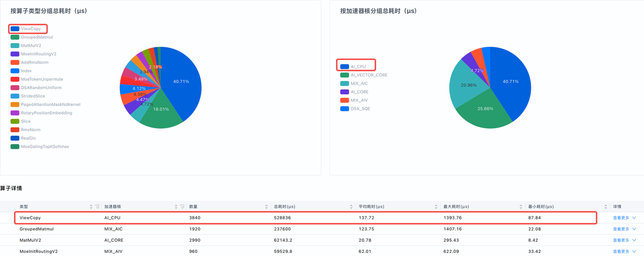Toggle DSARandomUniform legend entry
Screen dimensions: 644x256
(36, 88)
